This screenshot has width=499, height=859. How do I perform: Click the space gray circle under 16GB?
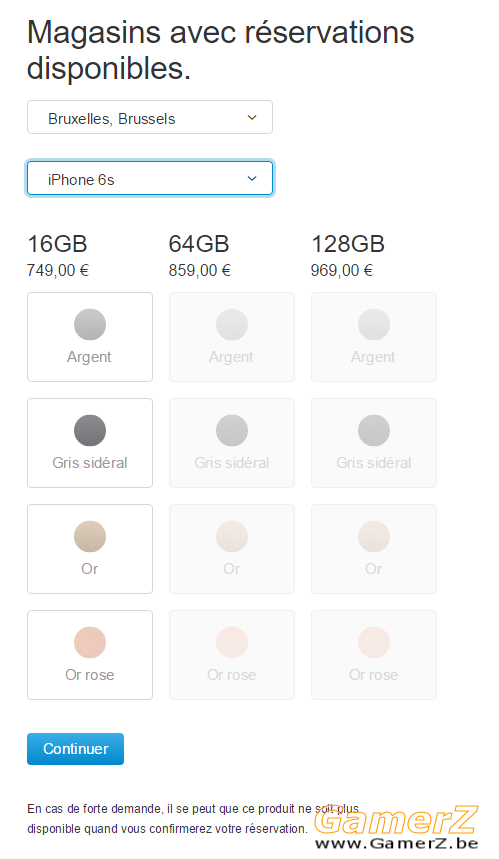pos(90,431)
